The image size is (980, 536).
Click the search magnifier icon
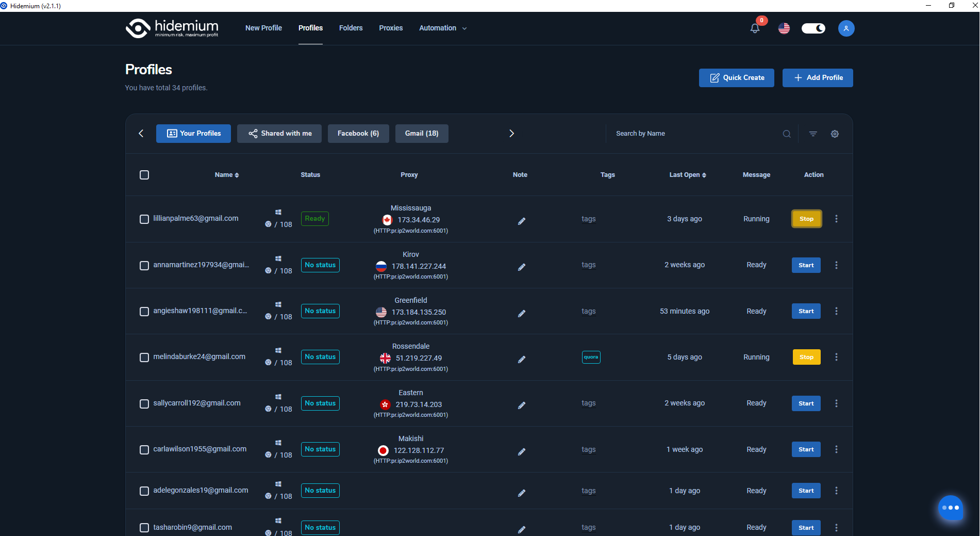(x=787, y=134)
